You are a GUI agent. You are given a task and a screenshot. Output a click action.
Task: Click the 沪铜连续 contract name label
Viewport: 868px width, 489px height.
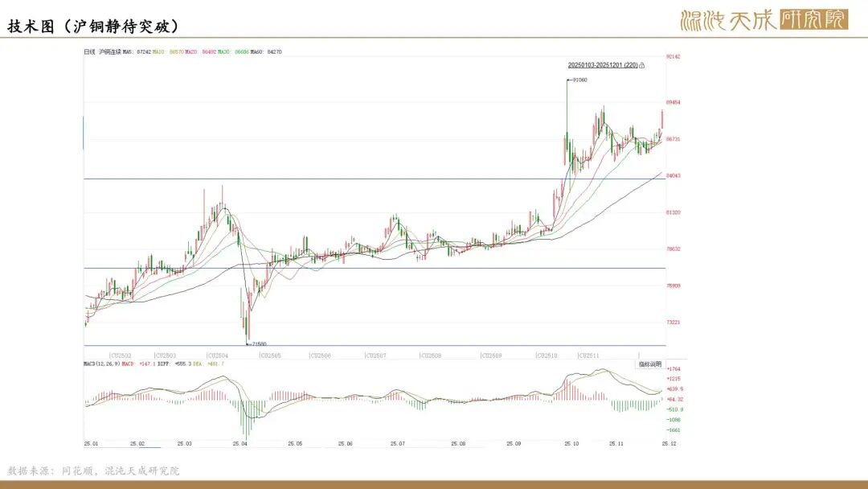coord(109,52)
